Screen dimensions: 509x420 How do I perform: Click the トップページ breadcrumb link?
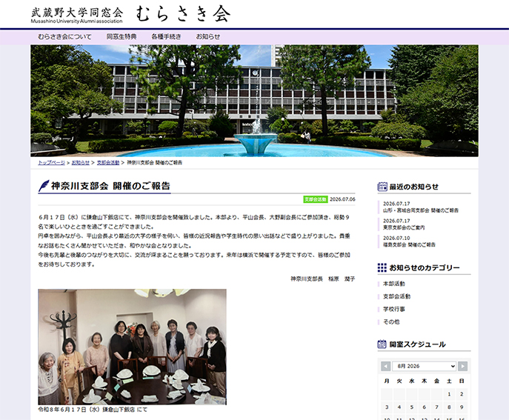tap(52, 163)
